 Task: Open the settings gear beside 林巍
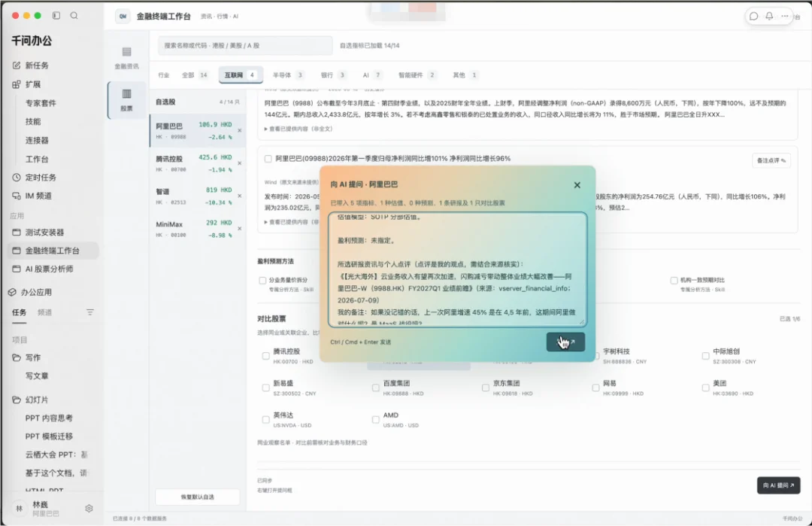[x=89, y=509]
